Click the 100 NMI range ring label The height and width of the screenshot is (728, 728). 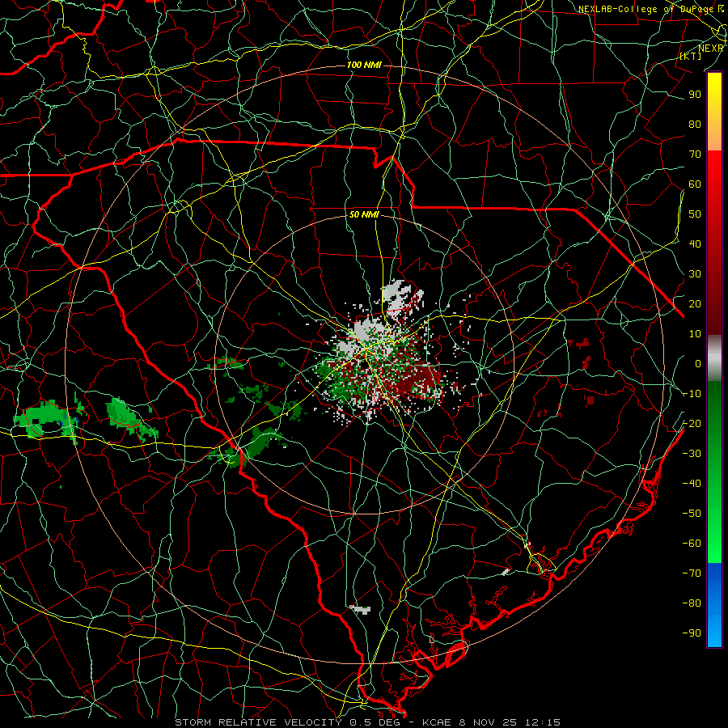(x=364, y=65)
